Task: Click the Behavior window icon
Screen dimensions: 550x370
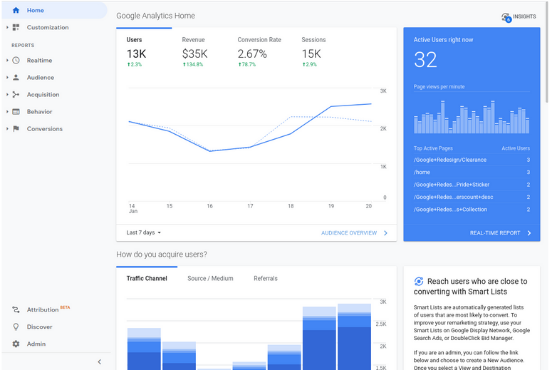Action: point(16,112)
